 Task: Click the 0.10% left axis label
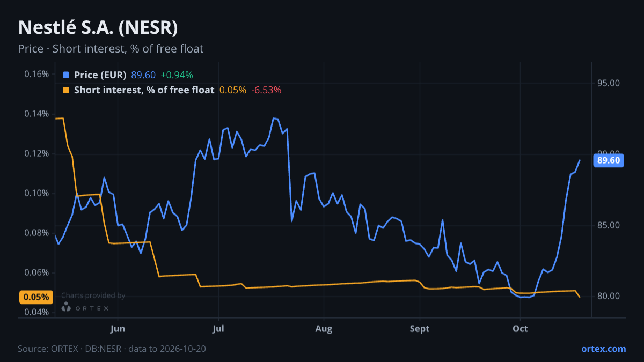pyautogui.click(x=36, y=193)
